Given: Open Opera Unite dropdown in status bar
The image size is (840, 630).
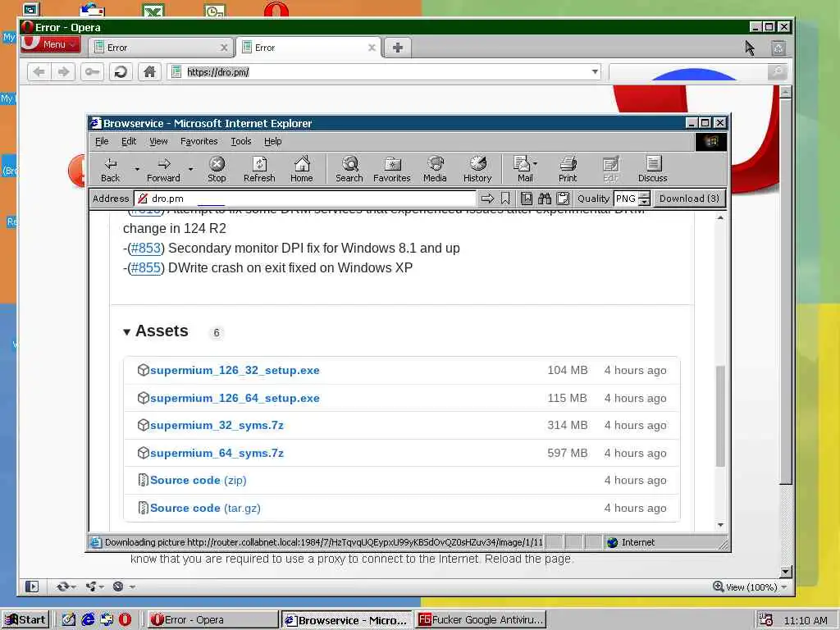Looking at the screenshot, I should pyautogui.click(x=95, y=587).
